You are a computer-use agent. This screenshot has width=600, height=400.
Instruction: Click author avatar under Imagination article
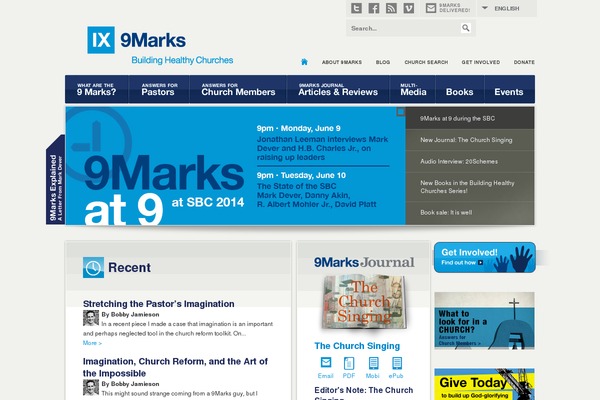pyautogui.click(x=91, y=387)
